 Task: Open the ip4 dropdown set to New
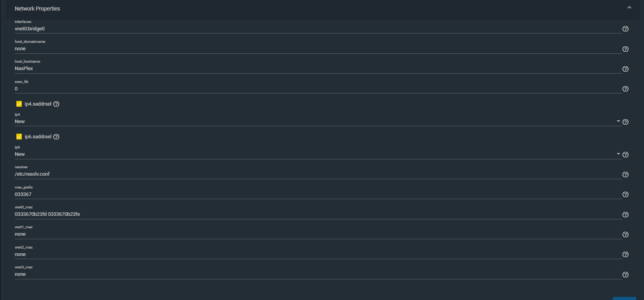(x=318, y=122)
